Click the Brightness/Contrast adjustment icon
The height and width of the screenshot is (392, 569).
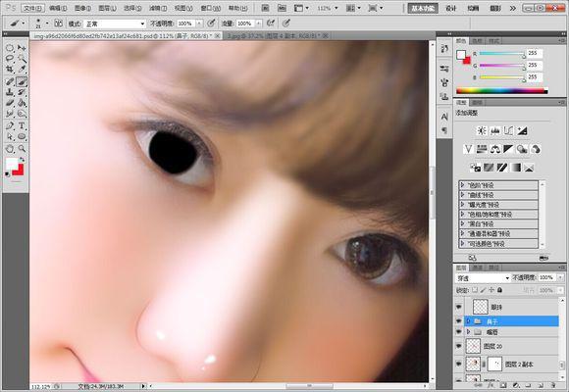pos(482,131)
